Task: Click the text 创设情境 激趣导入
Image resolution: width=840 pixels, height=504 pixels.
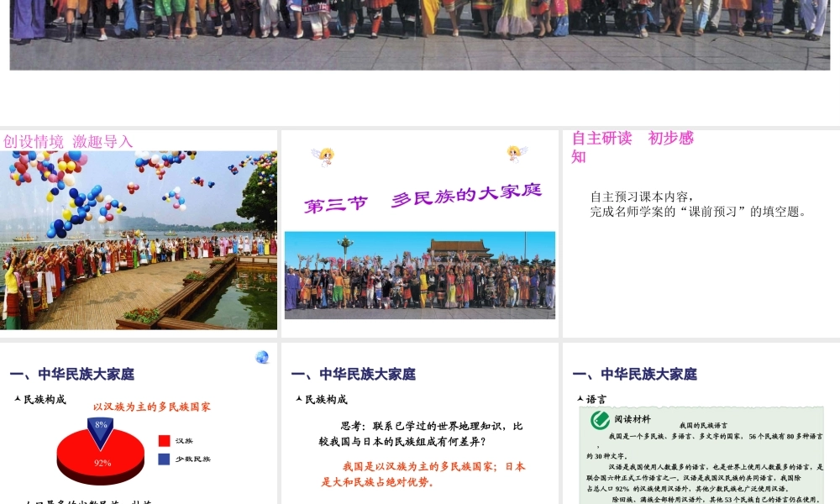Action: [68, 141]
